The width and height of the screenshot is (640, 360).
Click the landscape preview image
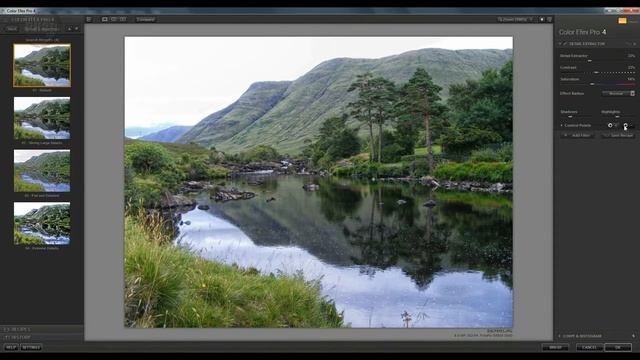click(x=318, y=182)
